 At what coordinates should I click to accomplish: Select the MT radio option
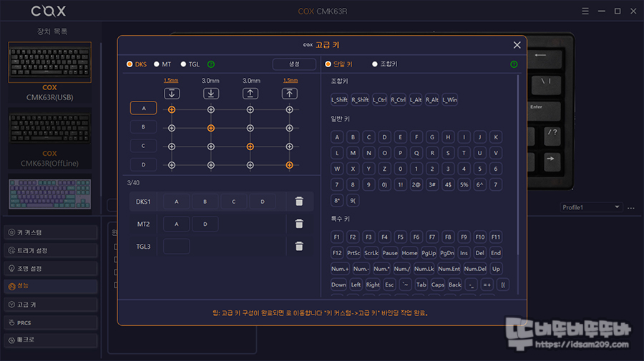(x=162, y=64)
